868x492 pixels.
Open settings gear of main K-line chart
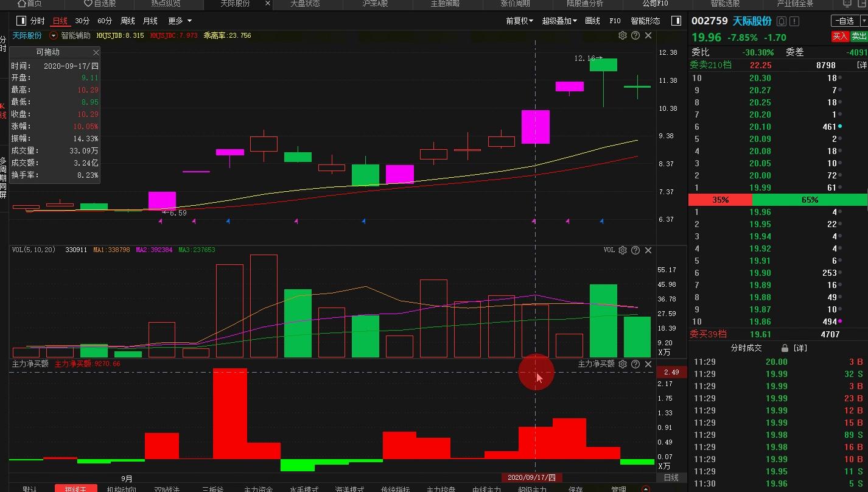[622, 35]
